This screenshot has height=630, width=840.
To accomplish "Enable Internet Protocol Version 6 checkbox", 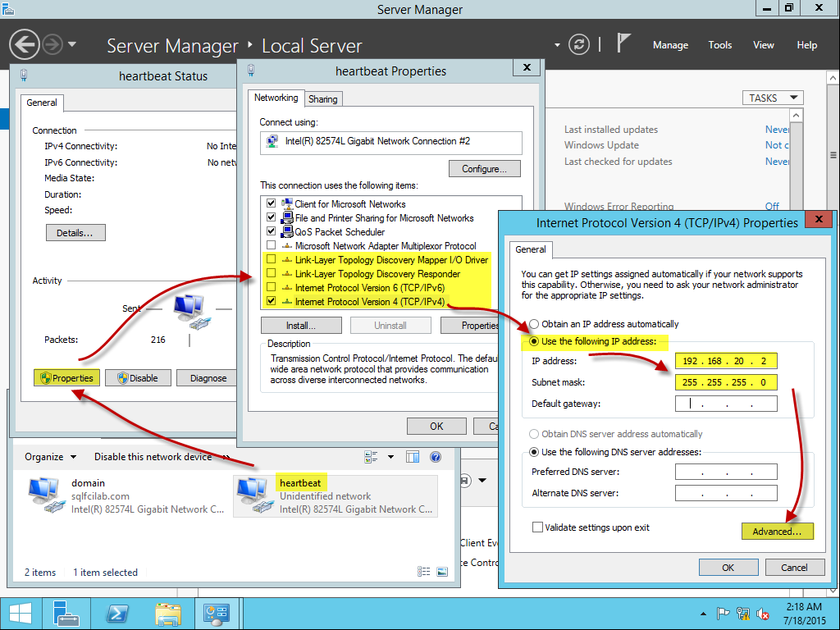I will pyautogui.click(x=271, y=287).
